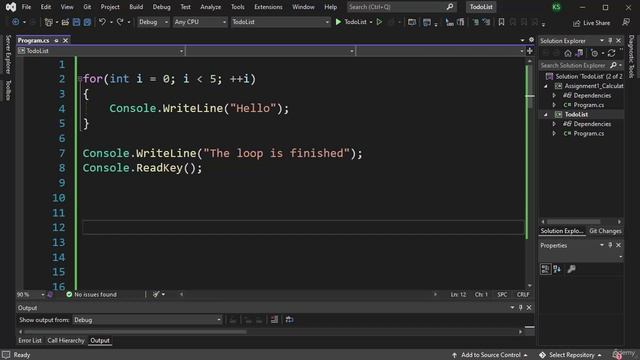Open the Any CPU platform dropdown
Image resolution: width=640 pixels, height=360 pixels.
point(200,22)
